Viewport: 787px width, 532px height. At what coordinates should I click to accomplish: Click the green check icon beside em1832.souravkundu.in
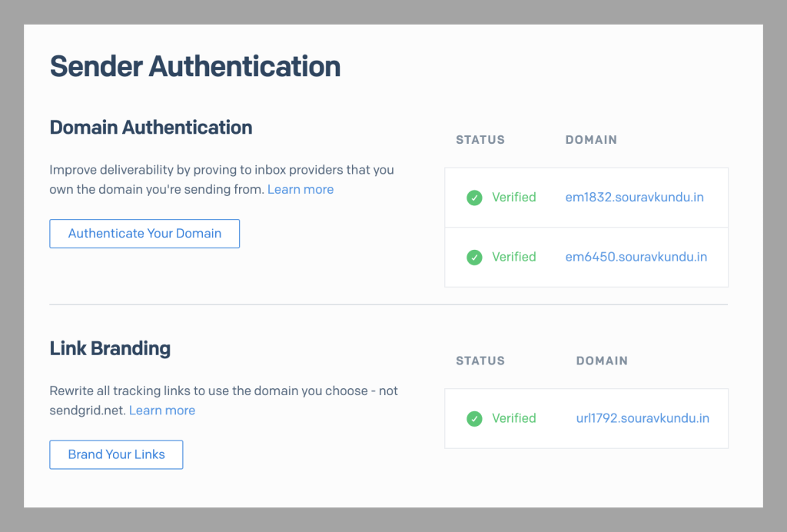click(x=474, y=198)
